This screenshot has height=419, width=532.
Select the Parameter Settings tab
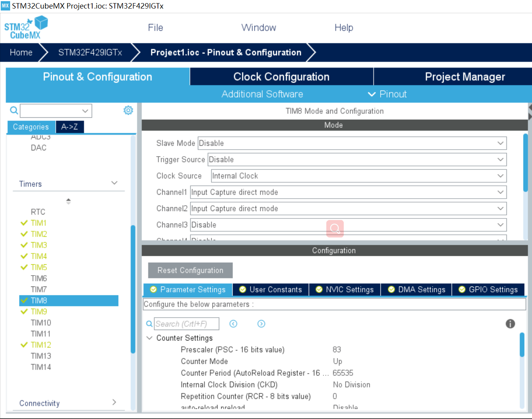tap(188, 290)
